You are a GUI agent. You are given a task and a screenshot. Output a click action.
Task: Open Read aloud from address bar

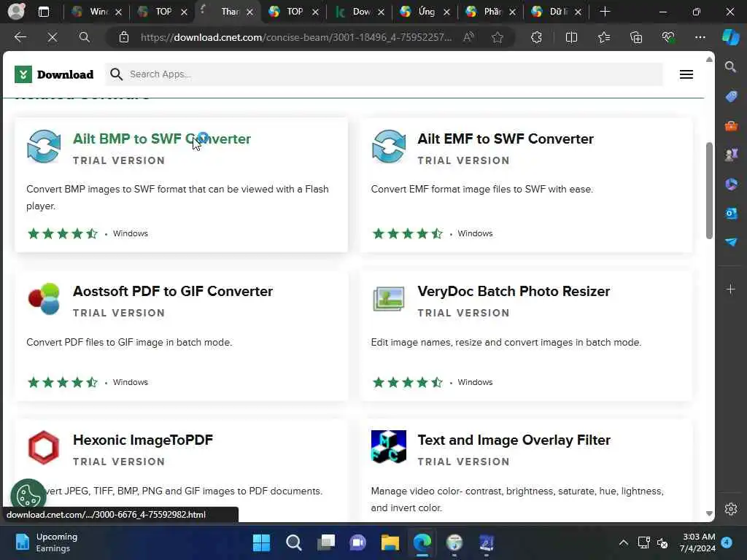coord(468,37)
